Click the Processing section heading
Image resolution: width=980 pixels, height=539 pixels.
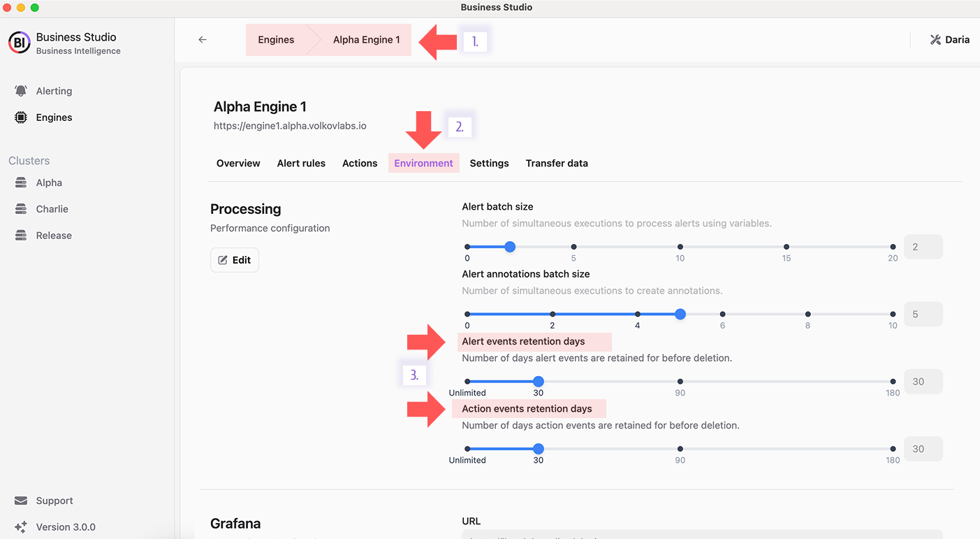tap(246, 209)
